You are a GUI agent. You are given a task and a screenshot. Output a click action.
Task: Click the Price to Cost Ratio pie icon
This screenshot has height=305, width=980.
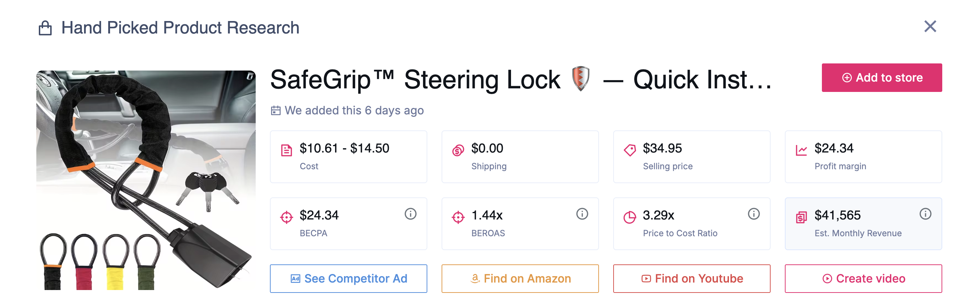click(630, 216)
